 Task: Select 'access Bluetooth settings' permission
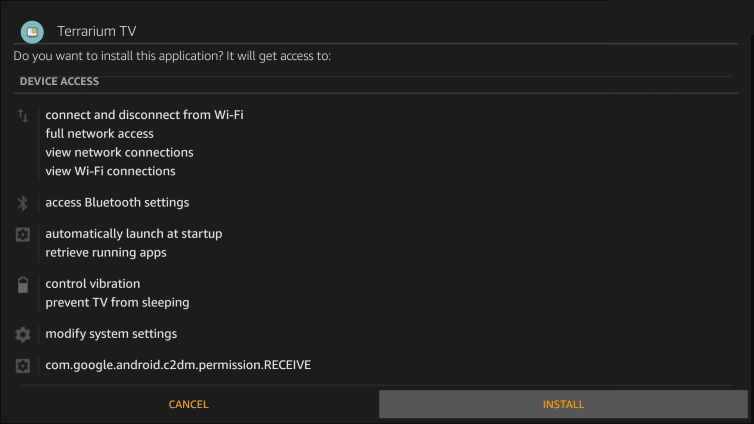(117, 203)
